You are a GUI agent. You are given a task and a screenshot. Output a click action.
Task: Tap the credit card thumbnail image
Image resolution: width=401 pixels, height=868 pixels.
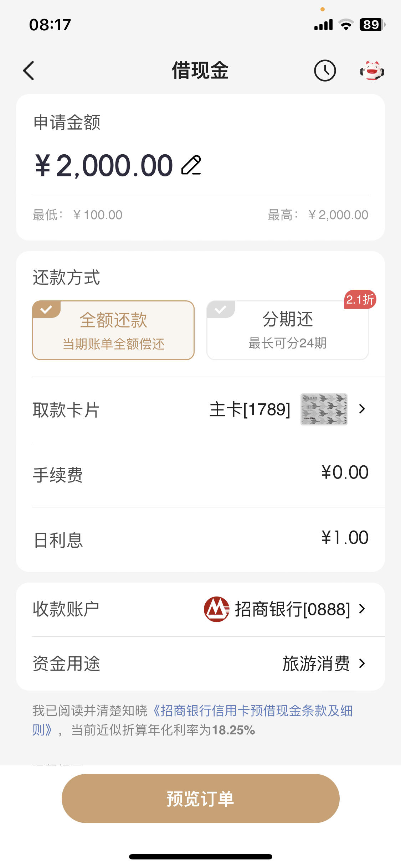coord(324,409)
